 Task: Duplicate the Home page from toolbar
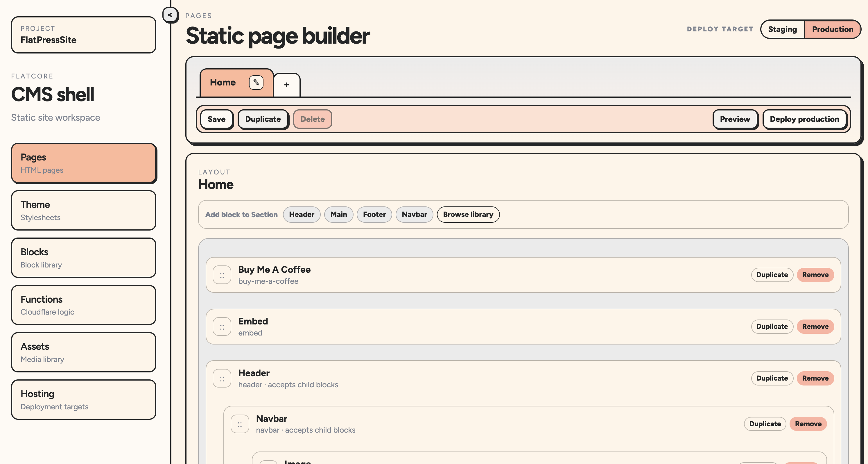[263, 119]
